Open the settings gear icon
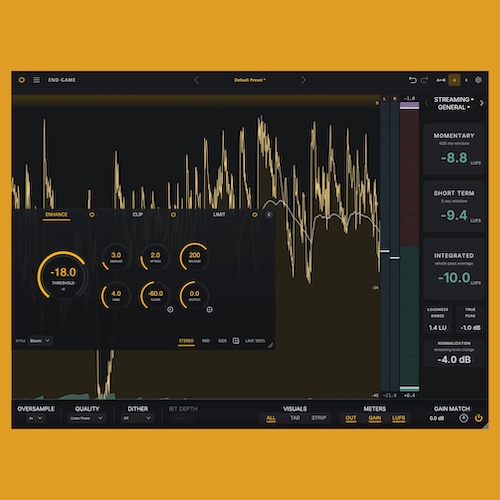500x500 pixels. pos(478,80)
